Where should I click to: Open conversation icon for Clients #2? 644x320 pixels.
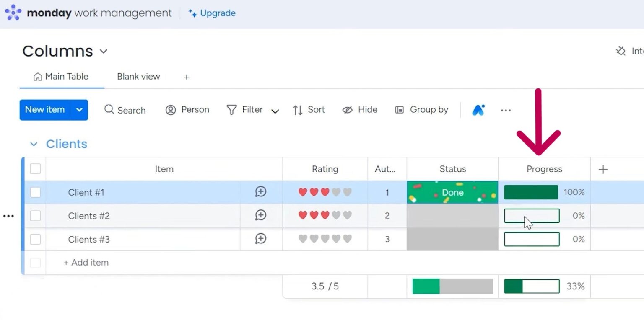[x=261, y=215]
